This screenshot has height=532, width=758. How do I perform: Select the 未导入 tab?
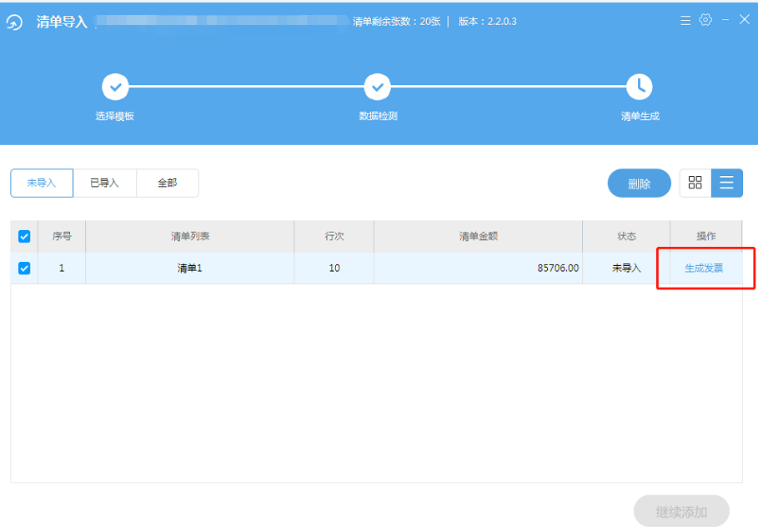42,183
